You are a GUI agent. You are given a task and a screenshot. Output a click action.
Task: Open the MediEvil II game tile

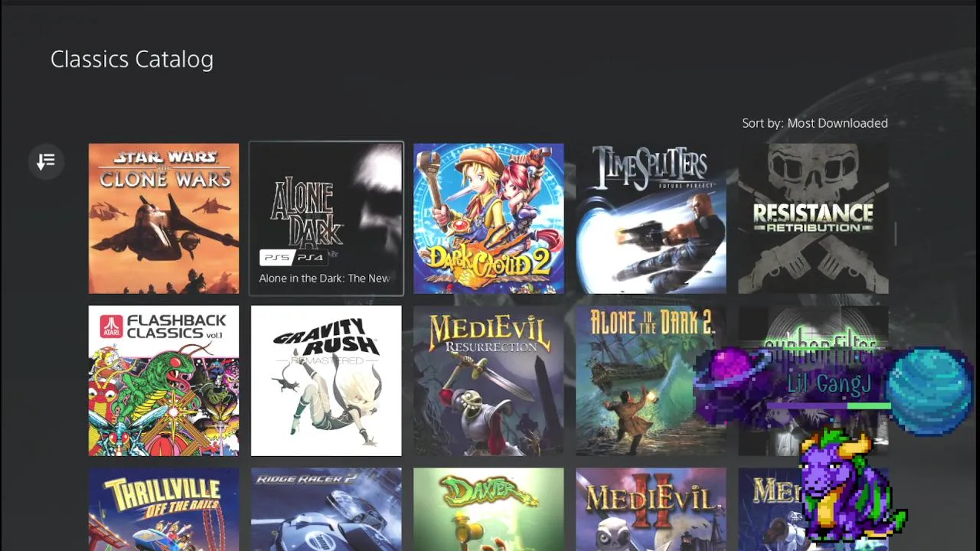point(651,510)
